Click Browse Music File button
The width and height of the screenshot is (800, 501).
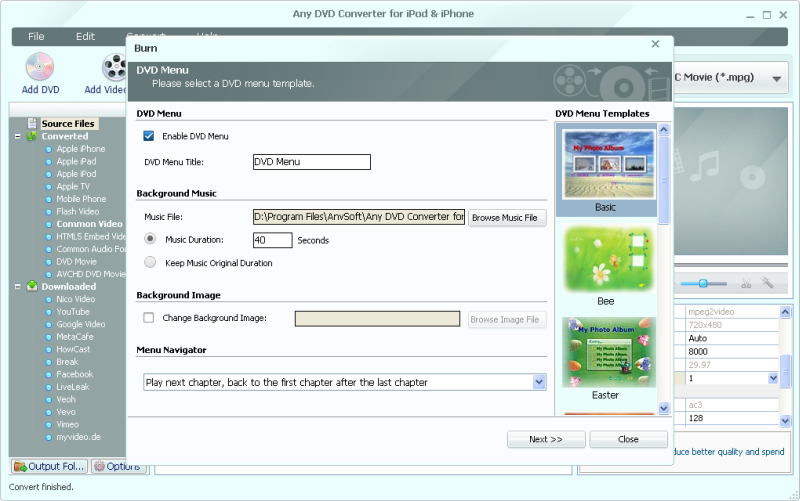(x=507, y=218)
